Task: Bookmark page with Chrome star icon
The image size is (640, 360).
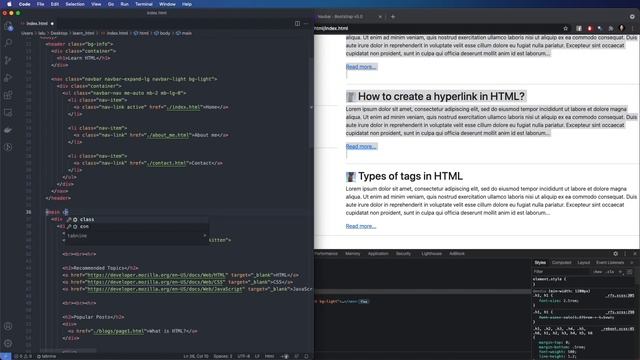Action: point(565,28)
